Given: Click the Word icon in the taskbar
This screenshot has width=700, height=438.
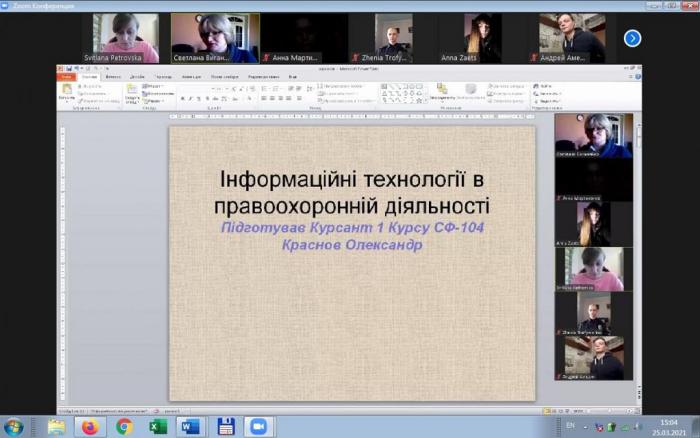Looking at the screenshot, I should pos(191,427).
